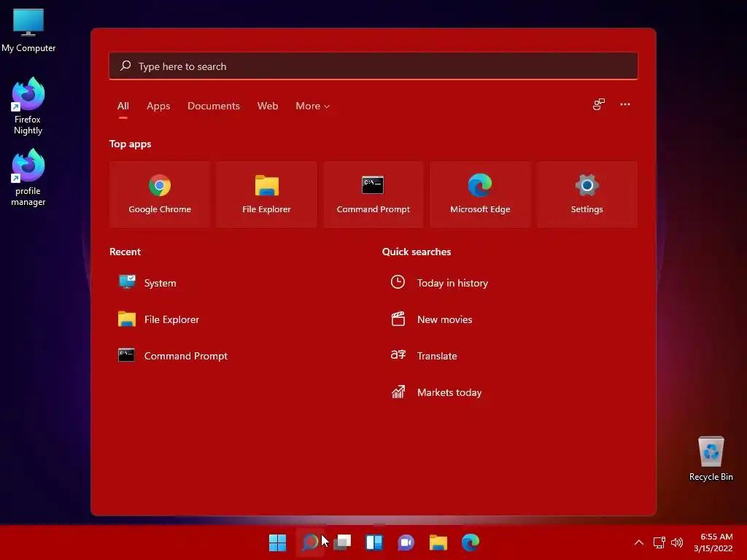Screen dimensions: 747x560
Task: Show hidden icons chevron in system tray
Action: [639, 542]
